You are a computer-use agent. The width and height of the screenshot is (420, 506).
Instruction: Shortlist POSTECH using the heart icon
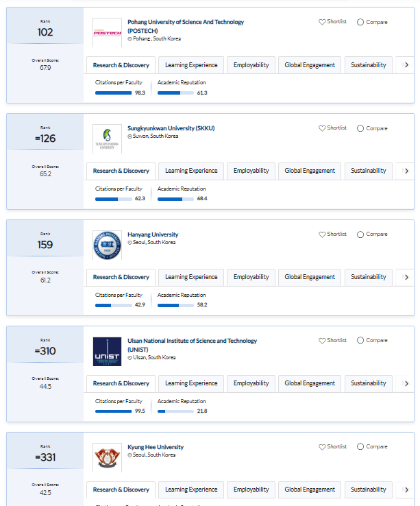322,22
